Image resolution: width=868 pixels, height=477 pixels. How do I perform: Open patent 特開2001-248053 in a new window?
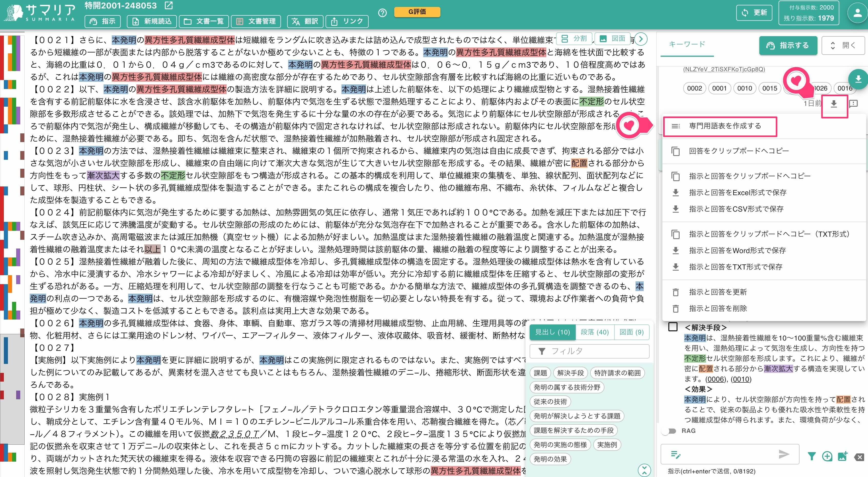[x=168, y=6]
